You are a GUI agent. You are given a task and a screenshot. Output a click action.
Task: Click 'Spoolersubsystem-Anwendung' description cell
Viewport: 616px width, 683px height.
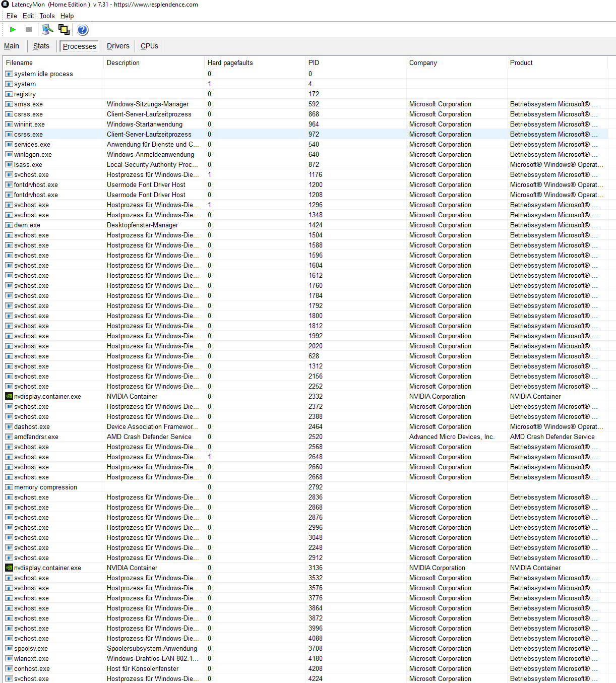tap(152, 648)
